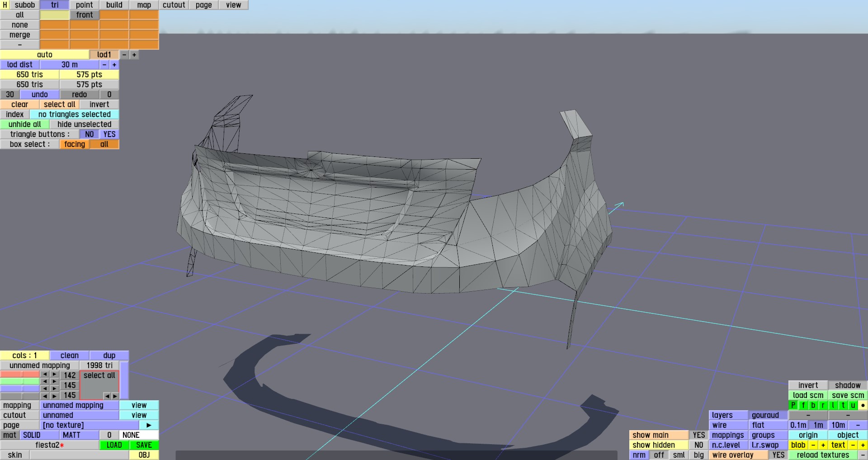Image resolution: width=868 pixels, height=460 pixels.
Task: Click unhide all triangles
Action: (x=25, y=124)
